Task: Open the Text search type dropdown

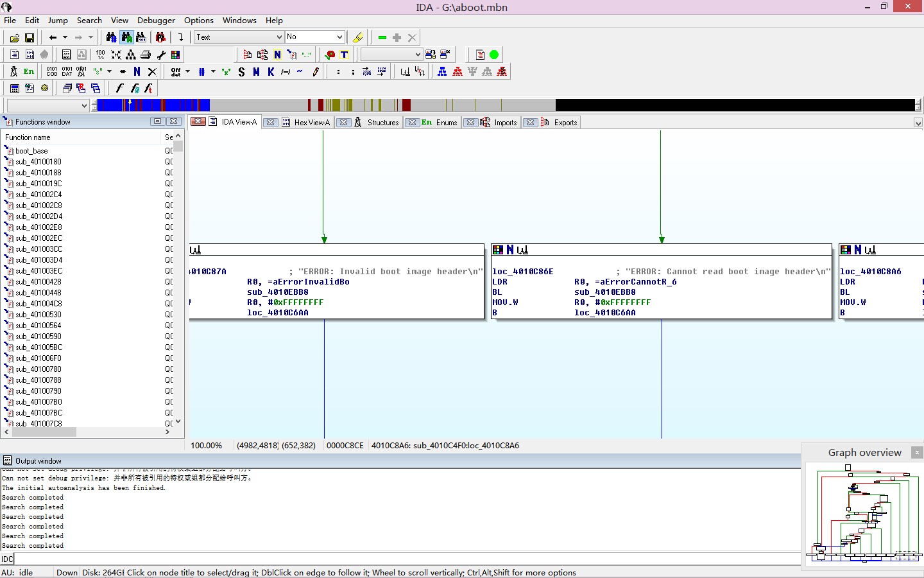Action: [x=239, y=37]
